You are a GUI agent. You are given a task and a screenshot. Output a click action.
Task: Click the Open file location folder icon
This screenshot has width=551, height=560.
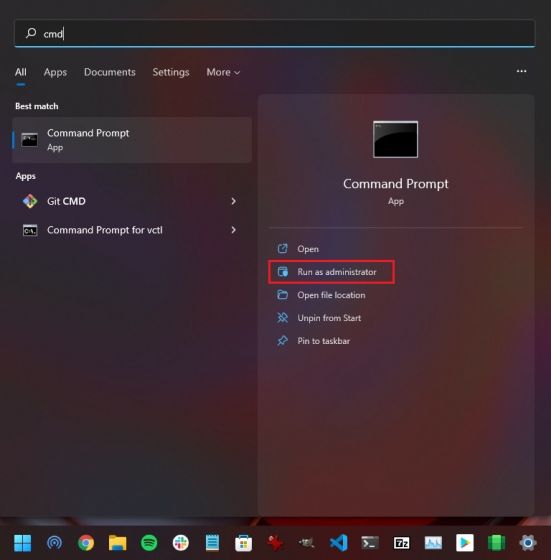point(282,295)
